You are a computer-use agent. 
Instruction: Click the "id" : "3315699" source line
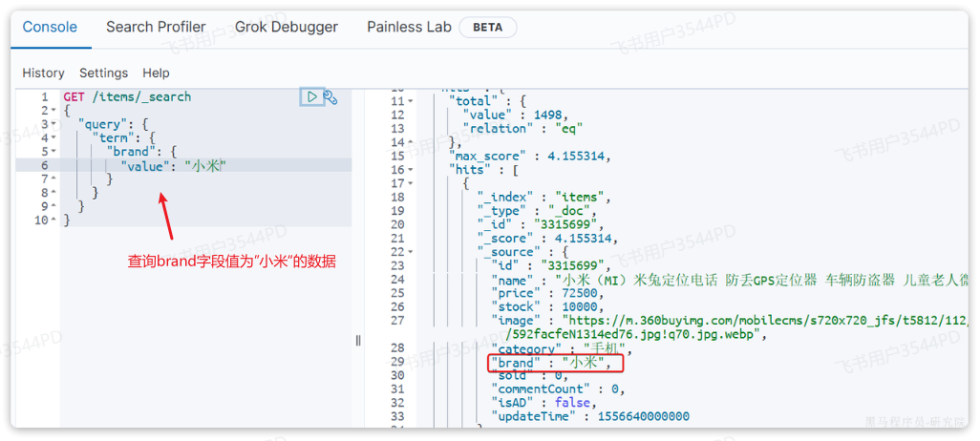coord(550,265)
